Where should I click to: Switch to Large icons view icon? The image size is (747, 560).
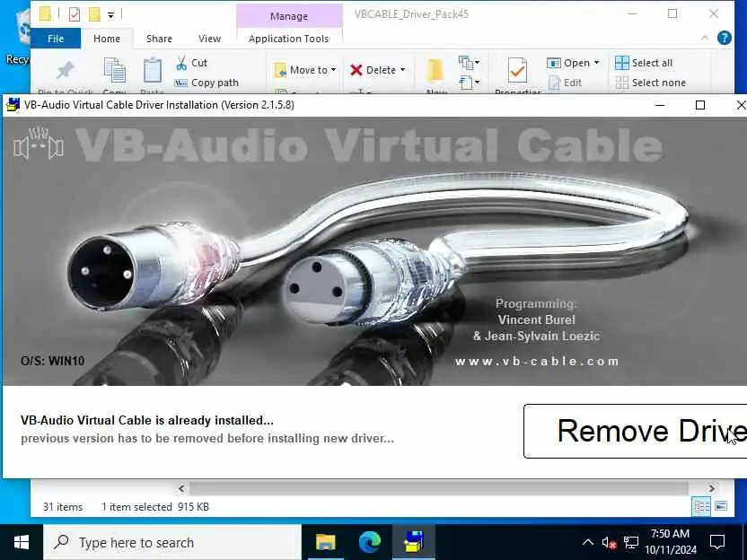pos(721,506)
